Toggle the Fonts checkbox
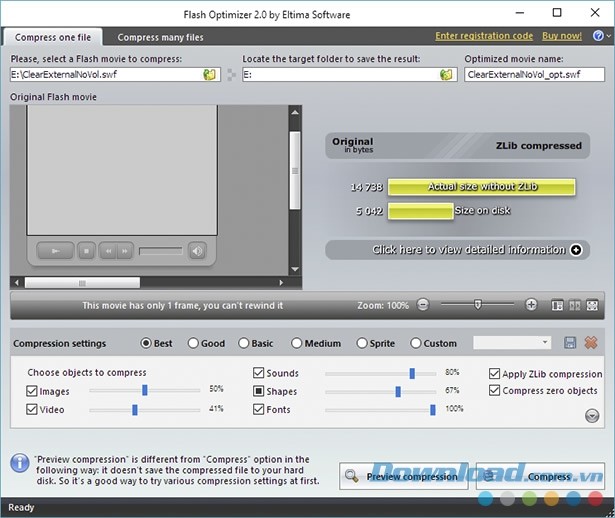Screen dimensions: 615x518 tap(258, 409)
